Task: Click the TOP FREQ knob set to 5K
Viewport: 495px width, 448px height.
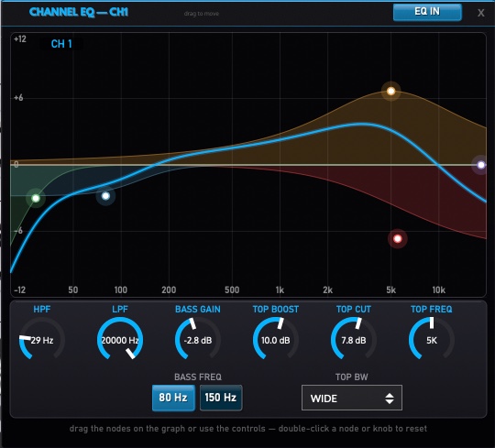Action: tap(432, 340)
